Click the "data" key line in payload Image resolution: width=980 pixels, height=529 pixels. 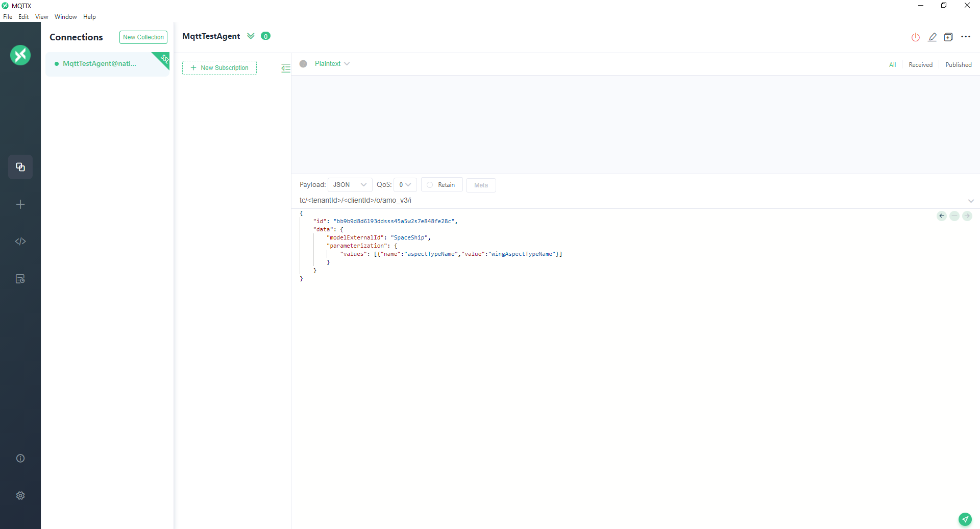click(x=328, y=230)
